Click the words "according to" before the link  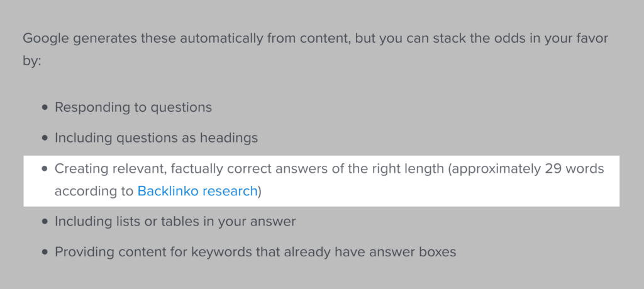click(x=94, y=191)
